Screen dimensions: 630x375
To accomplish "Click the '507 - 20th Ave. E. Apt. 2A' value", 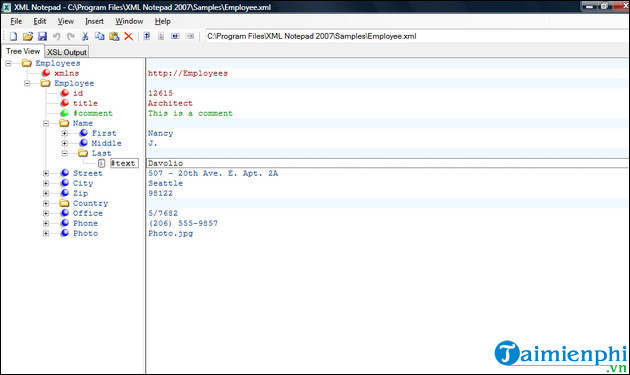I will pyautogui.click(x=213, y=173).
